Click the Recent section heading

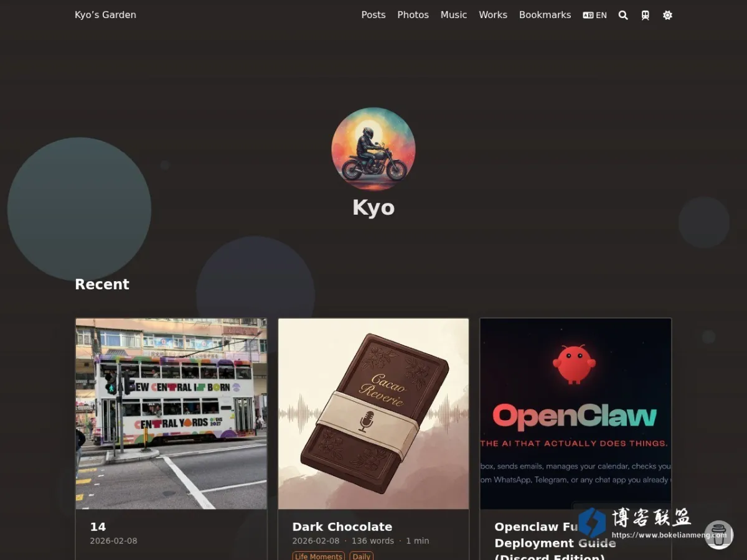tap(102, 284)
